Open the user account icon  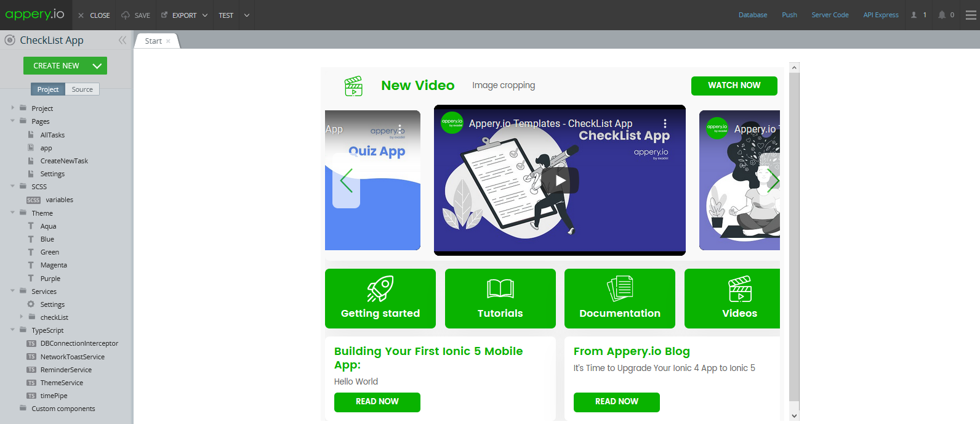(914, 15)
